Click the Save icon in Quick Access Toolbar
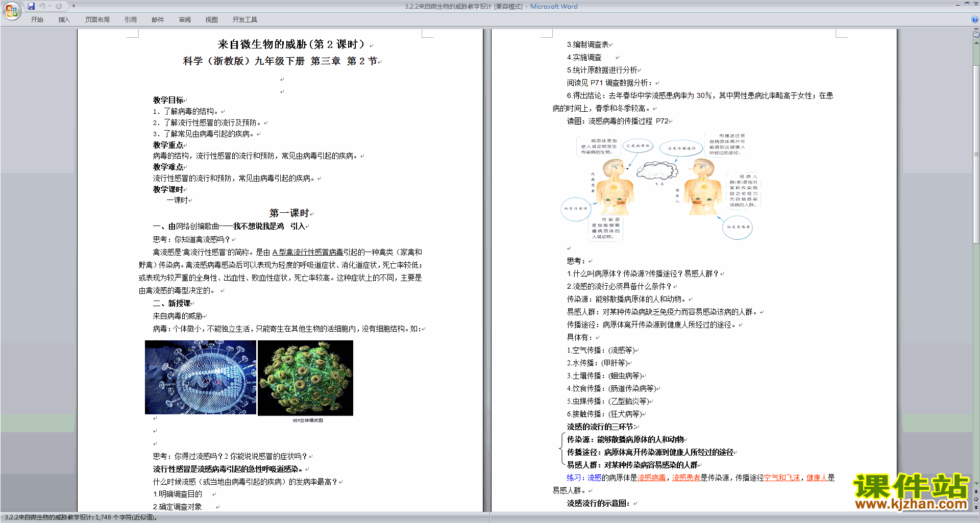The image size is (980, 523). point(31,6)
